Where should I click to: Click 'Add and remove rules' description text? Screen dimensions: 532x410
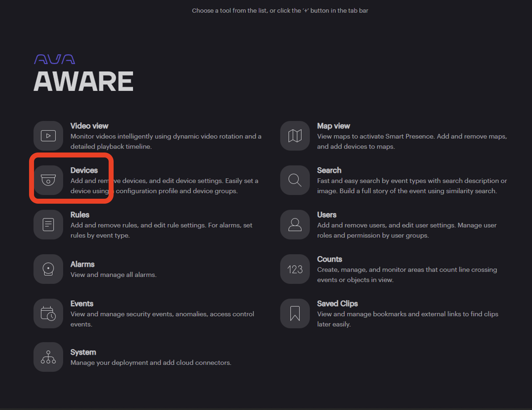point(161,230)
